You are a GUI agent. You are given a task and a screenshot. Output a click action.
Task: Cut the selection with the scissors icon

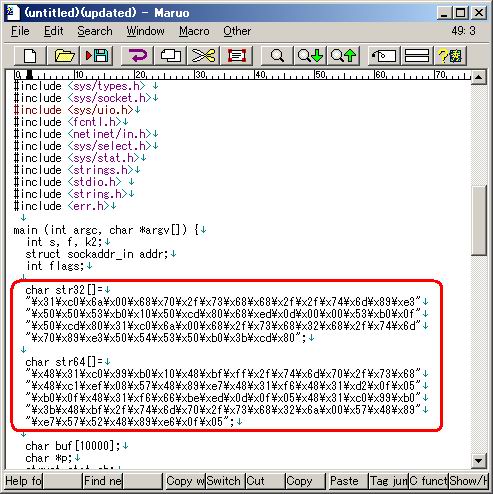(x=203, y=56)
